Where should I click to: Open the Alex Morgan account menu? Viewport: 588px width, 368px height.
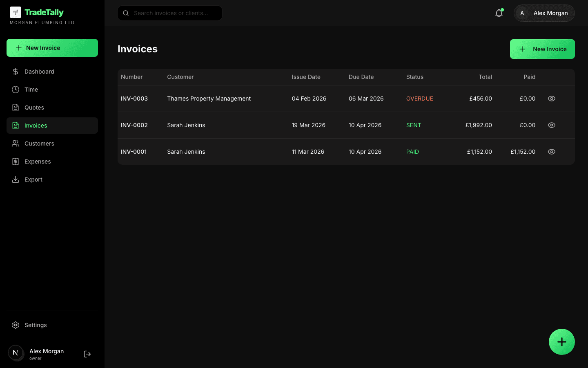click(x=544, y=13)
